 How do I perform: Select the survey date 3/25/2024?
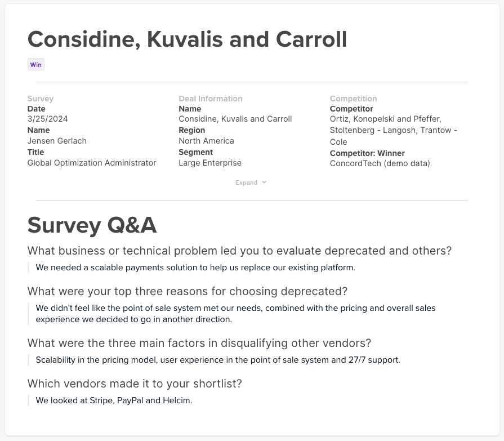click(47, 119)
